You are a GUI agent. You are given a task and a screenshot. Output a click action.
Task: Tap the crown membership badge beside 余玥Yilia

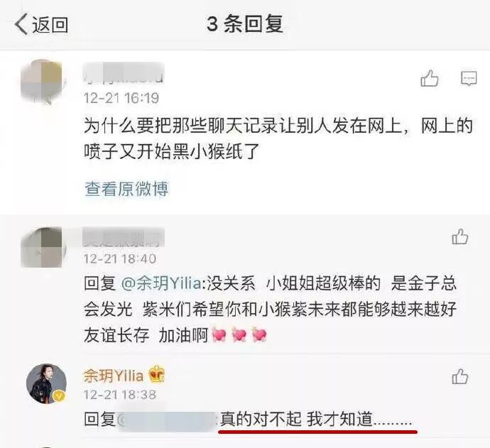(156, 374)
